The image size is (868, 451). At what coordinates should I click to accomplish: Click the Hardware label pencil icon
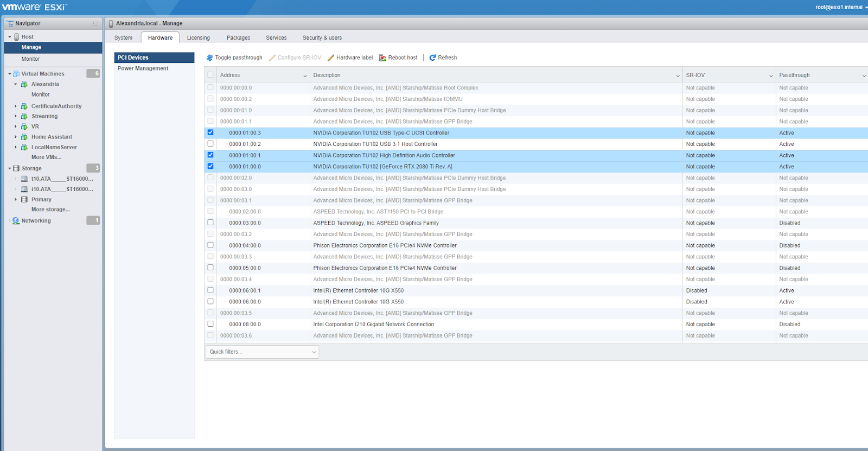[331, 58]
